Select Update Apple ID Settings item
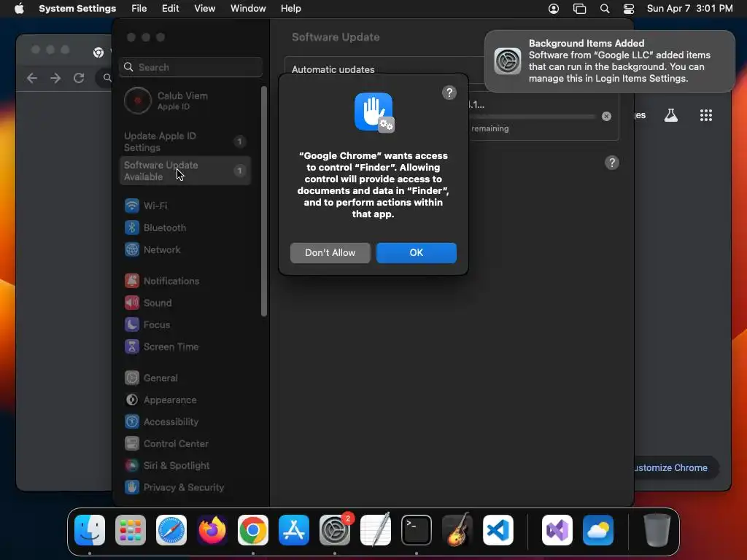747x560 pixels. tap(185, 141)
